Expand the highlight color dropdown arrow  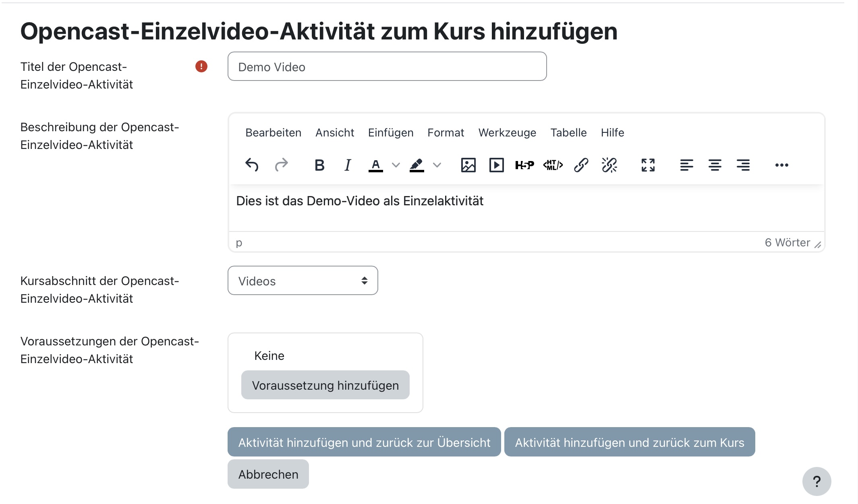coord(437,165)
